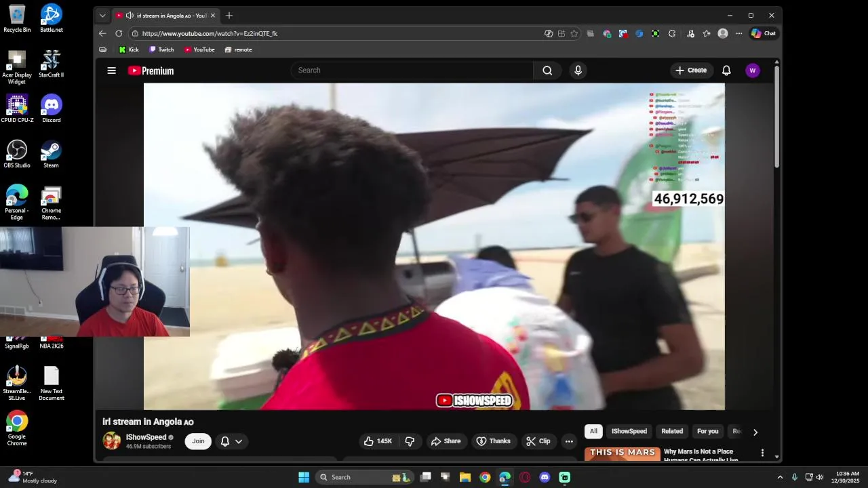
Task: Open the remote bookmark folder
Action: 238,49
